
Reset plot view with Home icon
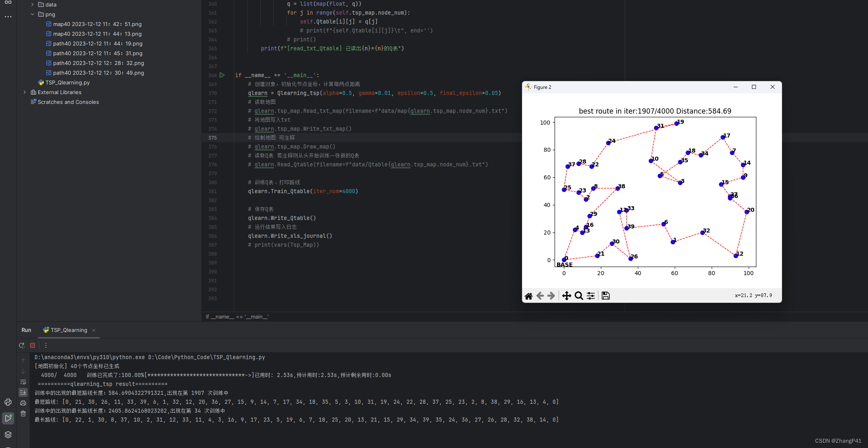click(528, 296)
